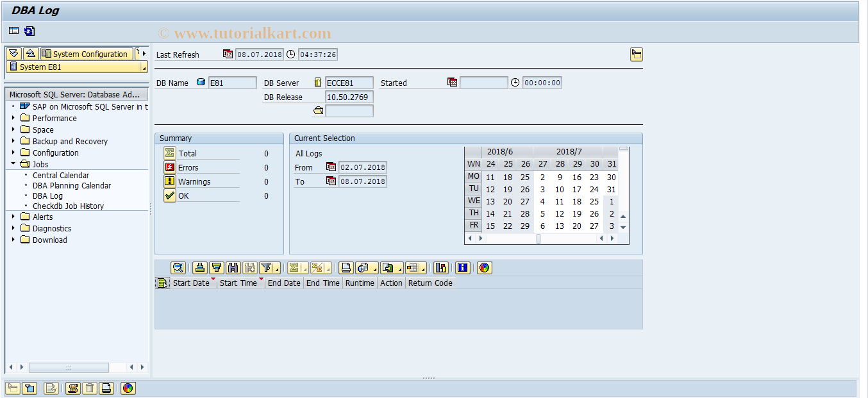The width and height of the screenshot is (868, 398).
Task: Click the From date field 02.07.2018
Action: click(x=363, y=167)
